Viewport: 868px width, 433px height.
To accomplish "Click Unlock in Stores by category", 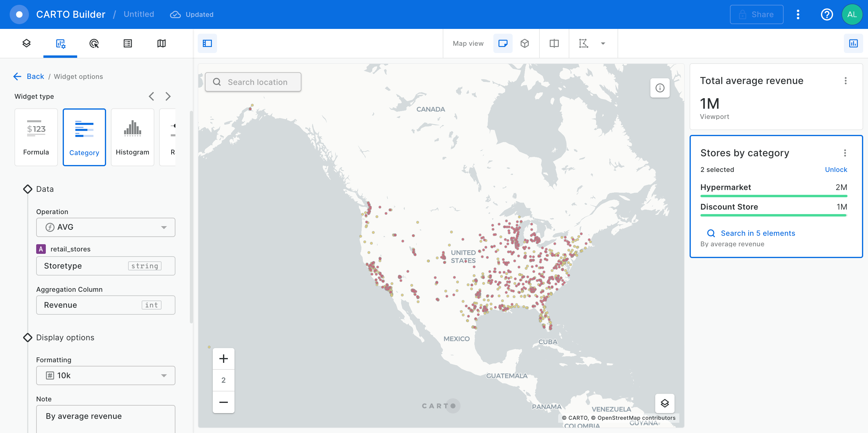I will [836, 169].
